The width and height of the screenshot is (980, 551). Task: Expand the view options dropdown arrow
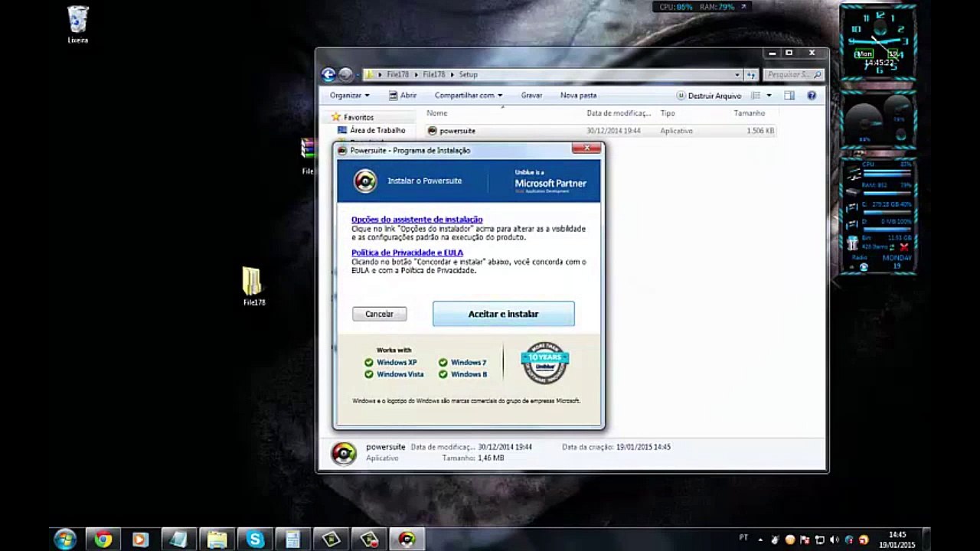click(769, 96)
